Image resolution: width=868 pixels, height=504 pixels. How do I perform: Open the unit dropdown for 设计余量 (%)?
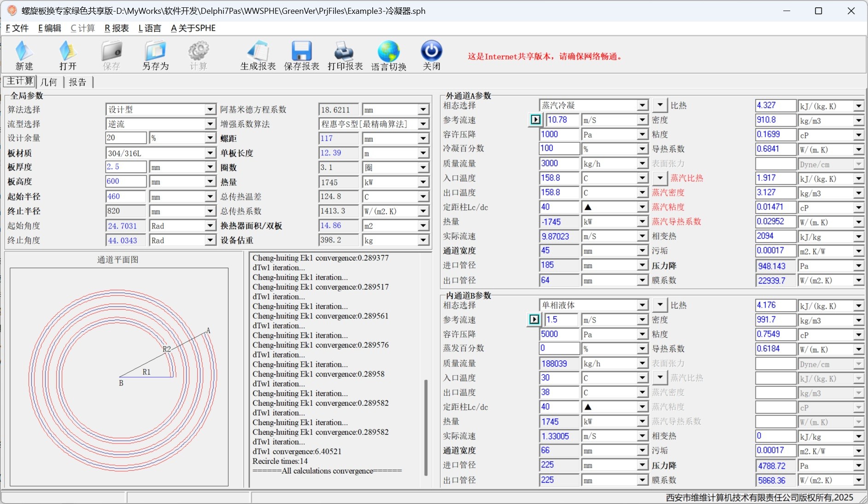[210, 138]
